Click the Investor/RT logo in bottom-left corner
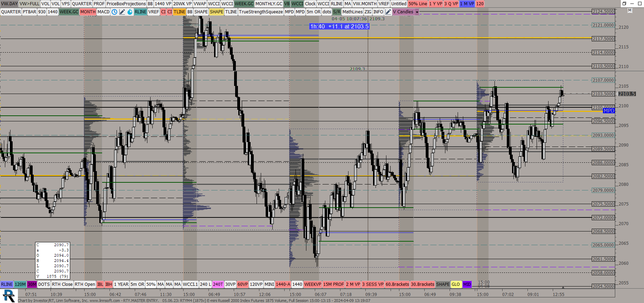This screenshot has width=644, height=303. pos(8,296)
